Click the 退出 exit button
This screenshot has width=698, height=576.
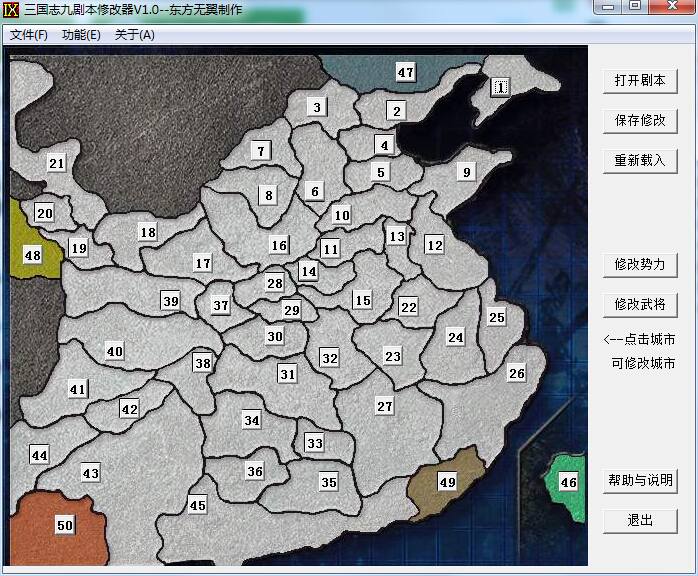coord(640,520)
